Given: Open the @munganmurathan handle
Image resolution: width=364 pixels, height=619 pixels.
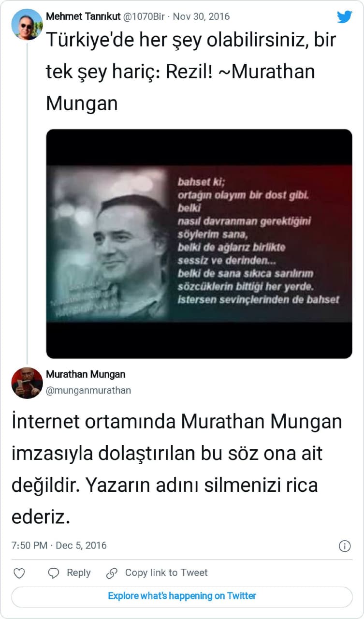Looking at the screenshot, I should (x=88, y=390).
